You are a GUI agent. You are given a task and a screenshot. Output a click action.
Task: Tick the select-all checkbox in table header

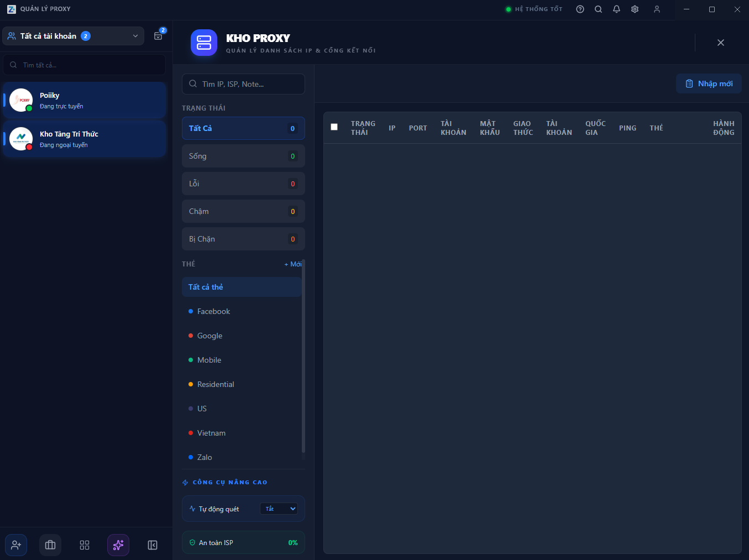pos(334,127)
